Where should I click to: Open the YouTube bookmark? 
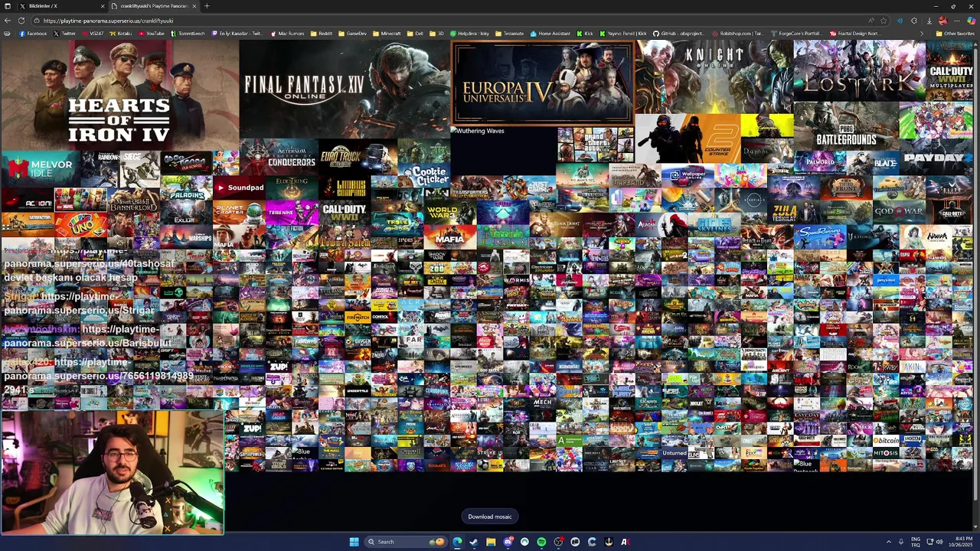pyautogui.click(x=151, y=34)
